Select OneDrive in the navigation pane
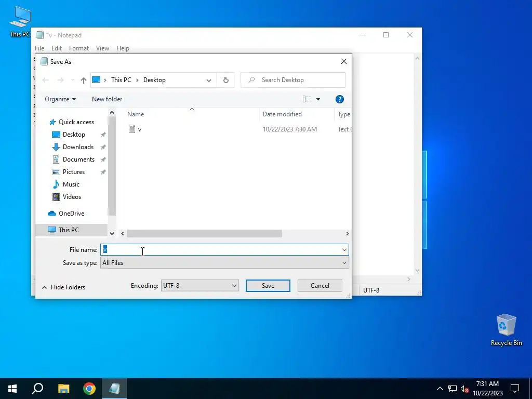Image resolution: width=532 pixels, height=399 pixels. click(71, 214)
